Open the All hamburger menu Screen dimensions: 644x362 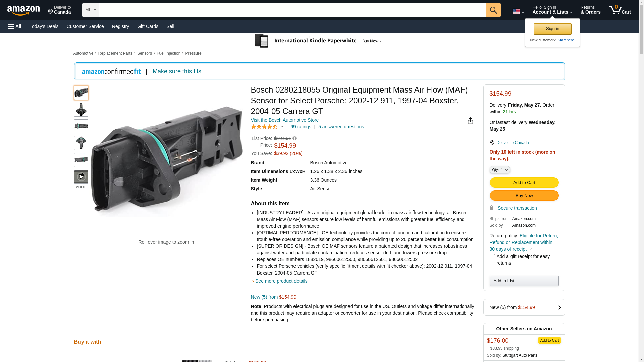pos(15,26)
